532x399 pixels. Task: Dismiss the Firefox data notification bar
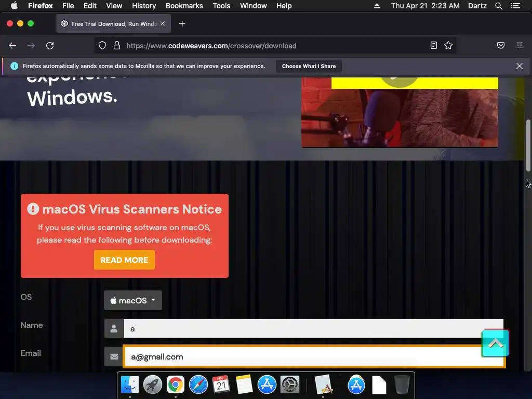520,66
